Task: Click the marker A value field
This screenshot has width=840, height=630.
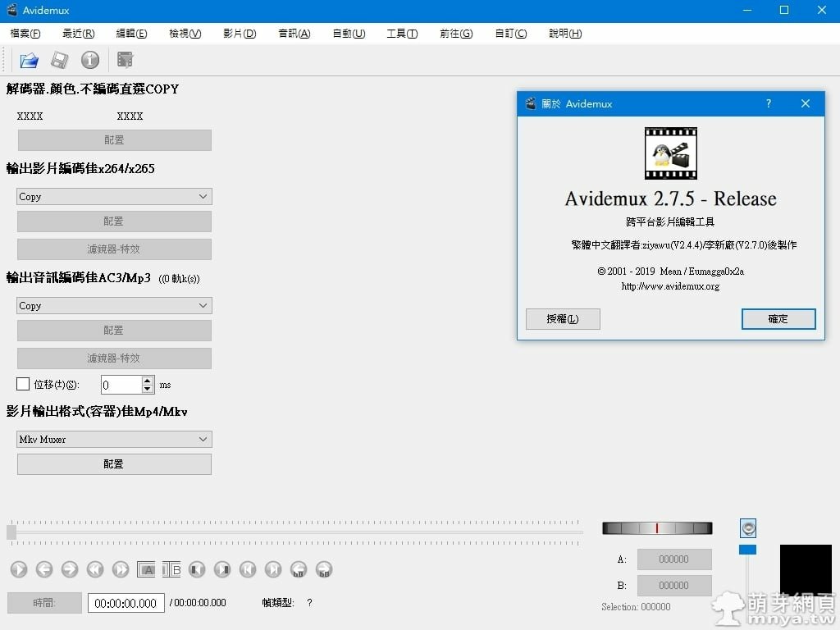Action: pos(674,559)
